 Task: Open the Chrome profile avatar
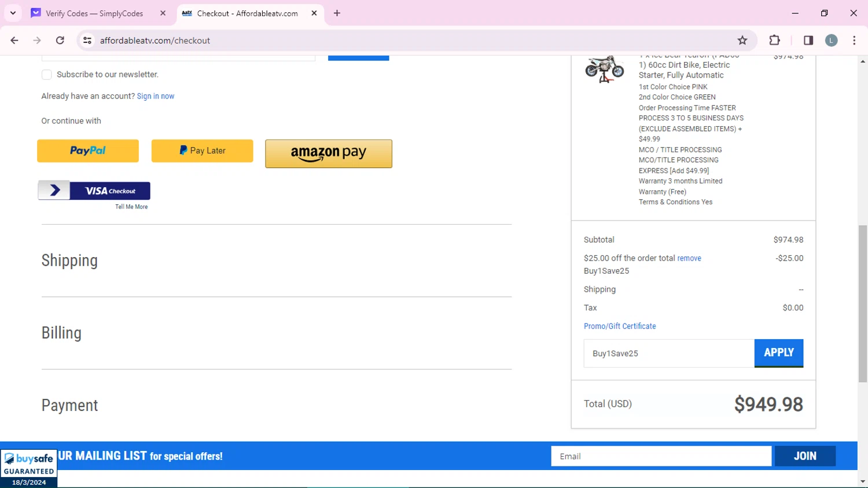click(832, 41)
